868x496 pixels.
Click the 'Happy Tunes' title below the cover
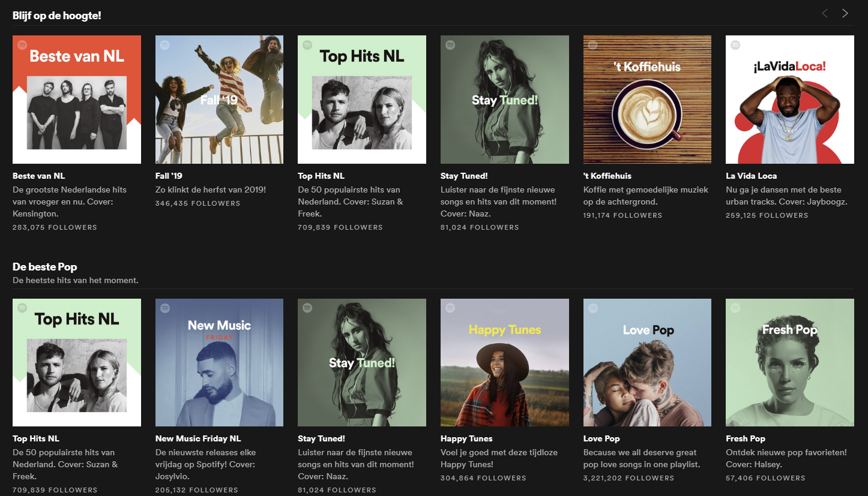[x=466, y=438]
